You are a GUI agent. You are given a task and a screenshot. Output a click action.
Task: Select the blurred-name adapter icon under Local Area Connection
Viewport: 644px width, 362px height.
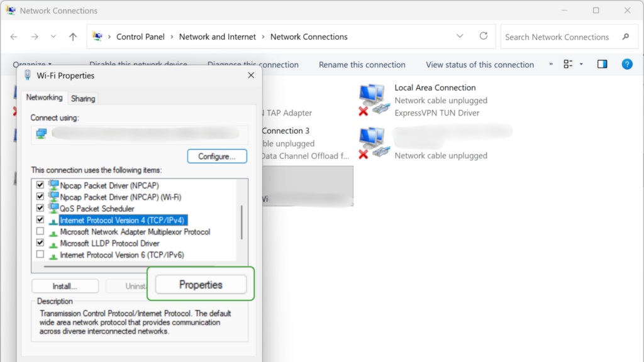point(374,143)
